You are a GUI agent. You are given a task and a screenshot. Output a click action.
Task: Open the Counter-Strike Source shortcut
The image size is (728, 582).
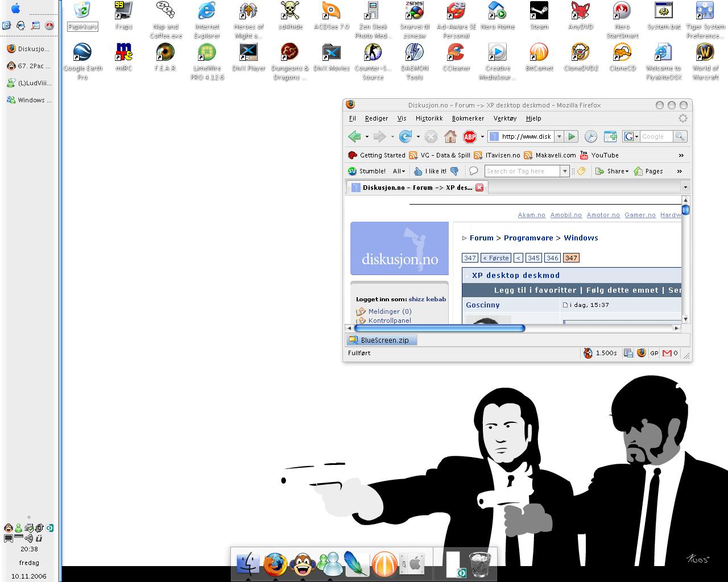pos(373,62)
